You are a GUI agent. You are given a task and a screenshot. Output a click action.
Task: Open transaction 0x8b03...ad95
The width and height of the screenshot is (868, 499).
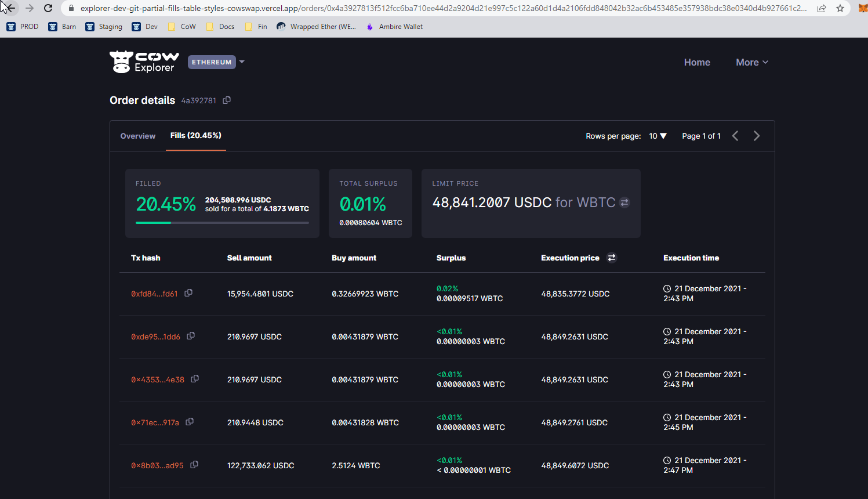(157, 465)
